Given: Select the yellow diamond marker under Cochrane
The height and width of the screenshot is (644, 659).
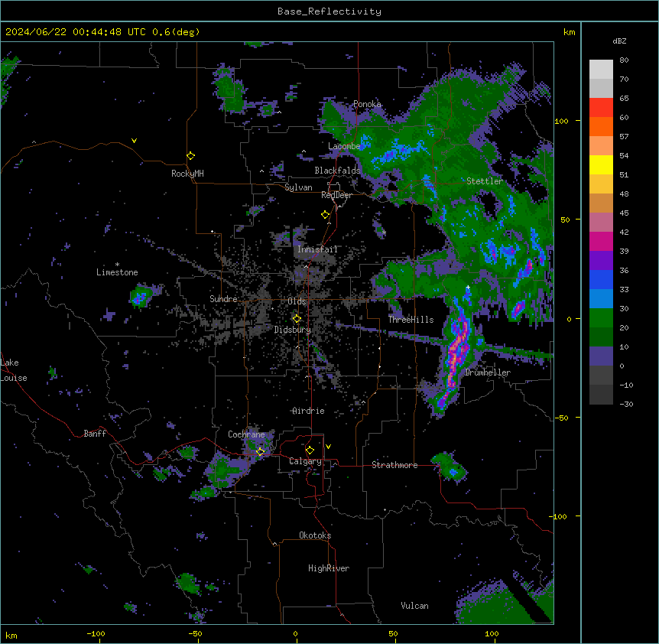Looking at the screenshot, I should (260, 451).
